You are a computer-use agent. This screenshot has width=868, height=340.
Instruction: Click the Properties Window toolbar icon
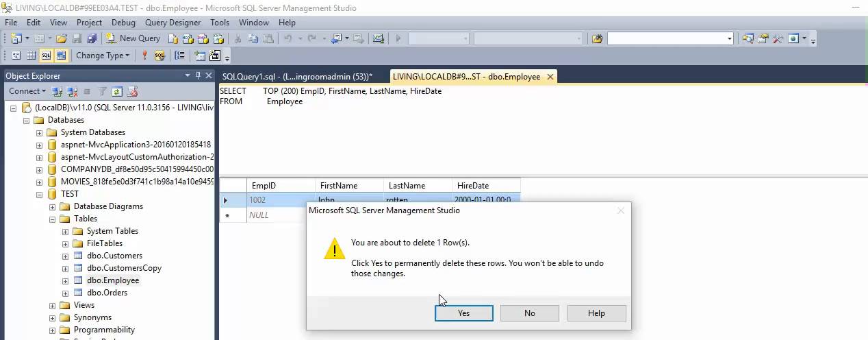[763, 38]
